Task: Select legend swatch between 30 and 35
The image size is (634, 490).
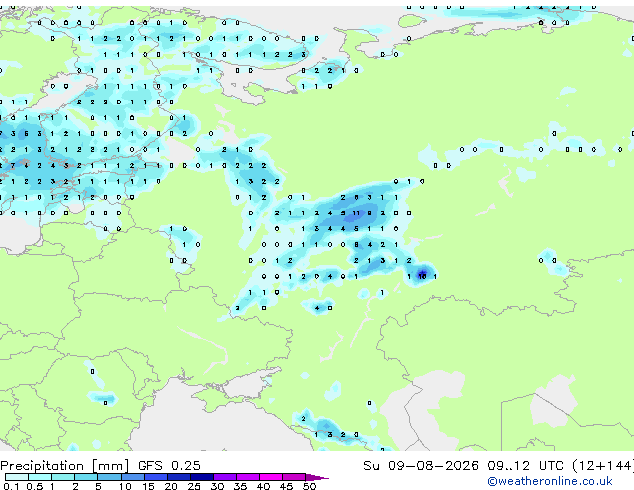Action: (x=224, y=477)
